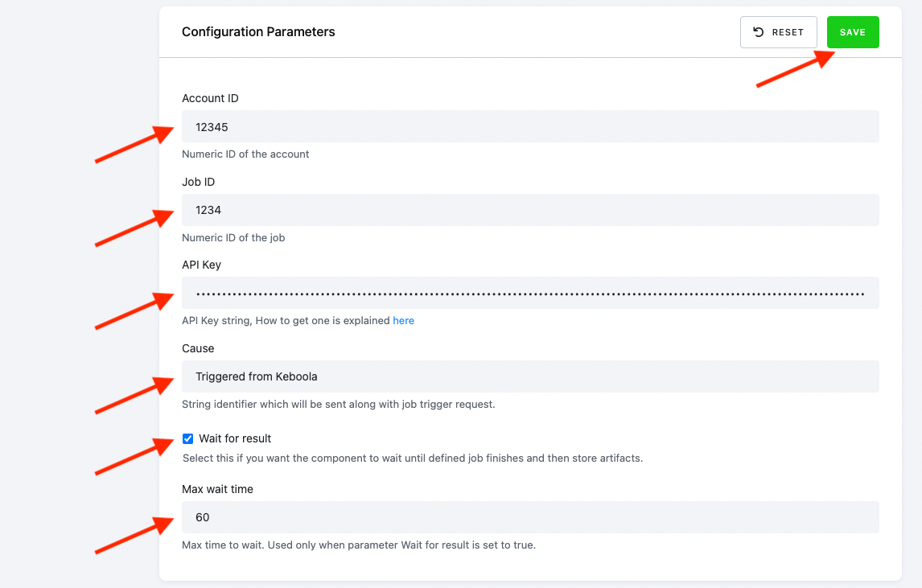
Task: Click the undo arrow icon in RESET
Action: (x=759, y=32)
